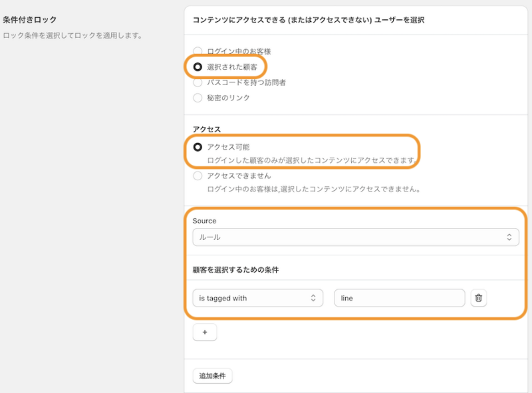Screen dimensions: 532x393
Task: Expand the 'is tagged with' condition dropdown
Action: tap(257, 298)
